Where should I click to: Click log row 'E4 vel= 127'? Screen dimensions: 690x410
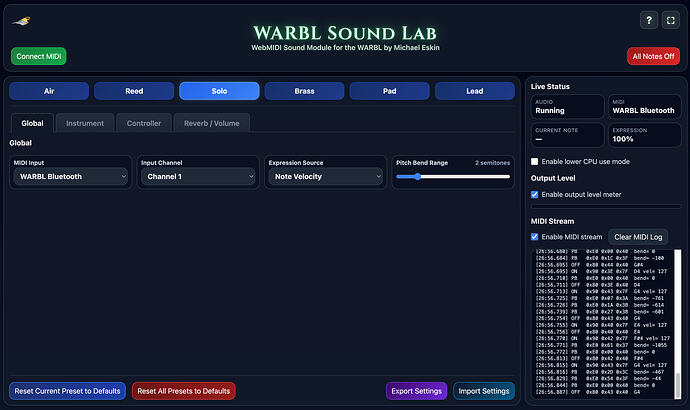[x=601, y=325]
